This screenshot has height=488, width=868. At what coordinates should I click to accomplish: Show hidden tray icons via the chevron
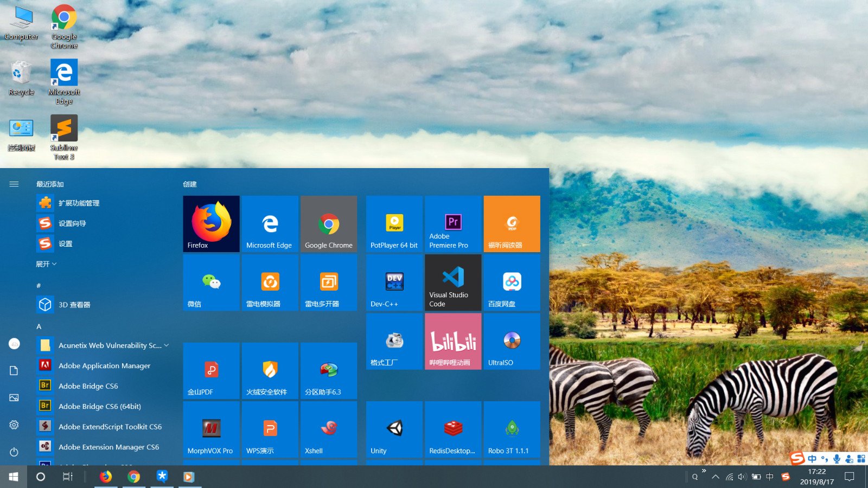click(x=715, y=477)
